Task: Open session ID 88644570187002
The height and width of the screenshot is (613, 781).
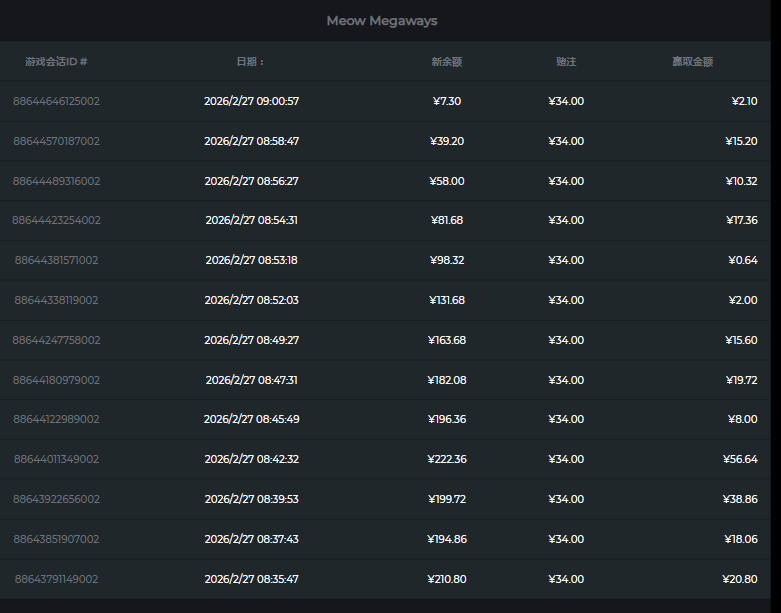Action: [x=56, y=141]
